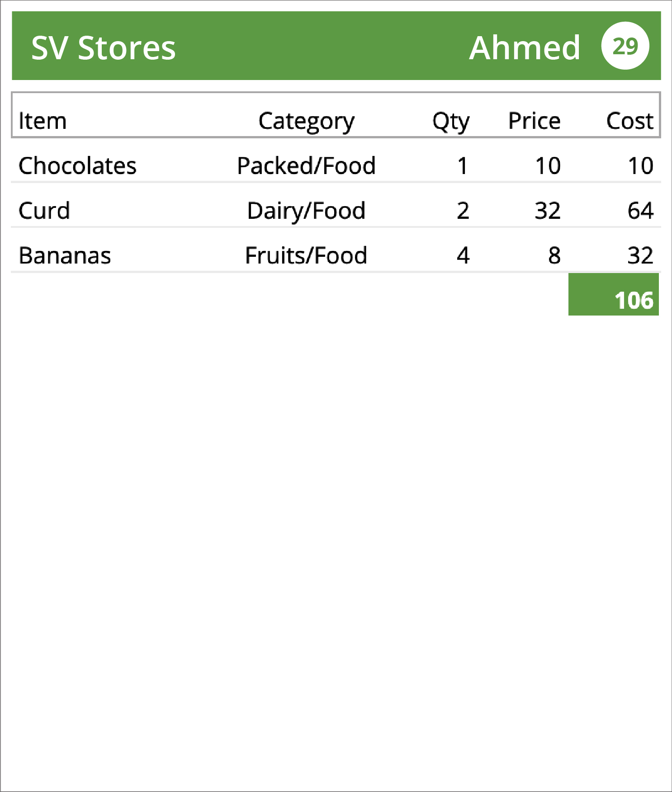Sort by the Item column header
The height and width of the screenshot is (792, 672).
43,121
